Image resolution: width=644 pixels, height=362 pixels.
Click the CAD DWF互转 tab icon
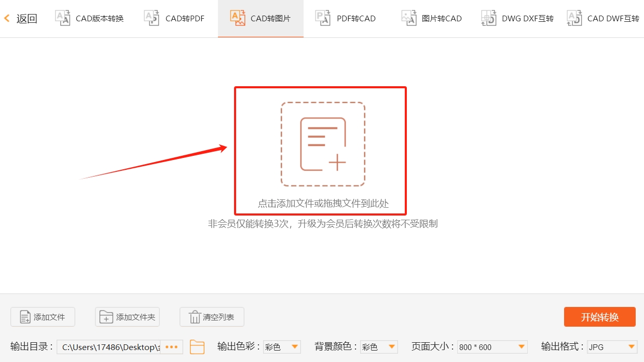[x=574, y=18]
